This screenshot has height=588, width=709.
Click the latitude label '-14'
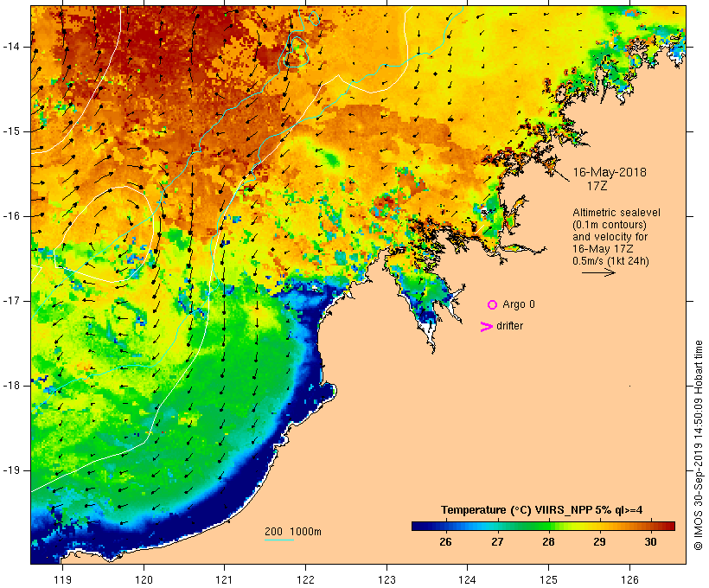coord(11,47)
